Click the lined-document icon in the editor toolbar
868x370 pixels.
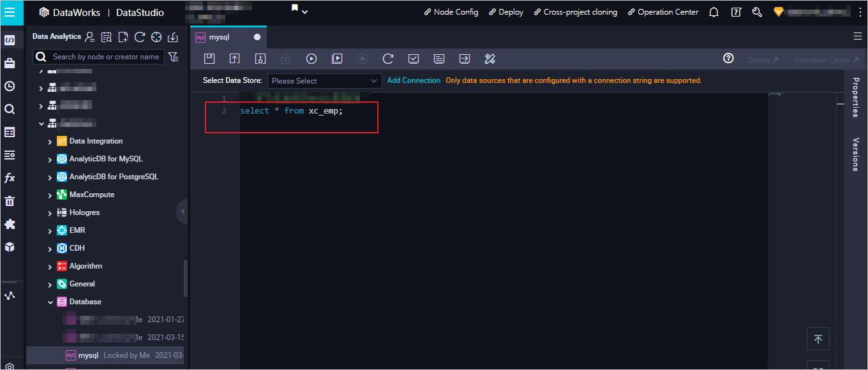(439, 59)
